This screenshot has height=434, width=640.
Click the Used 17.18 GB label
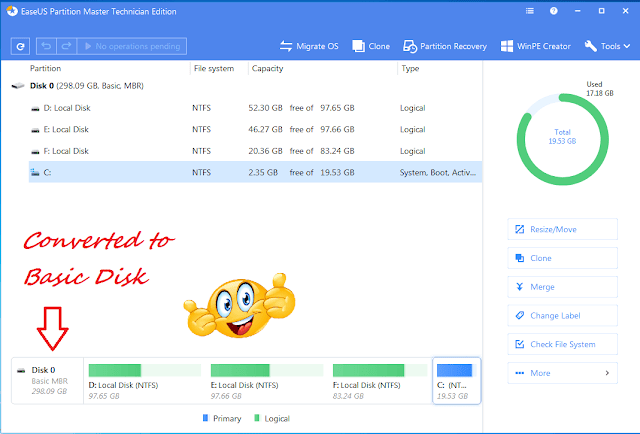click(600, 89)
